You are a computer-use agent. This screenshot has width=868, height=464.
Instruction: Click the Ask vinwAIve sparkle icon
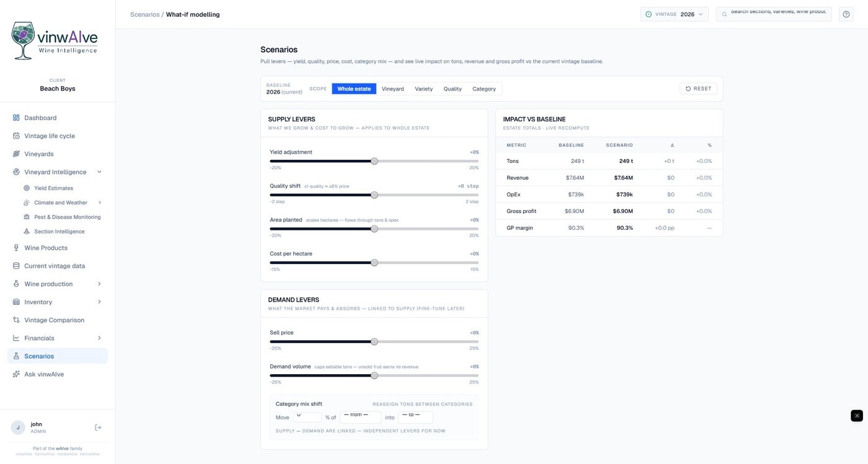[16, 374]
